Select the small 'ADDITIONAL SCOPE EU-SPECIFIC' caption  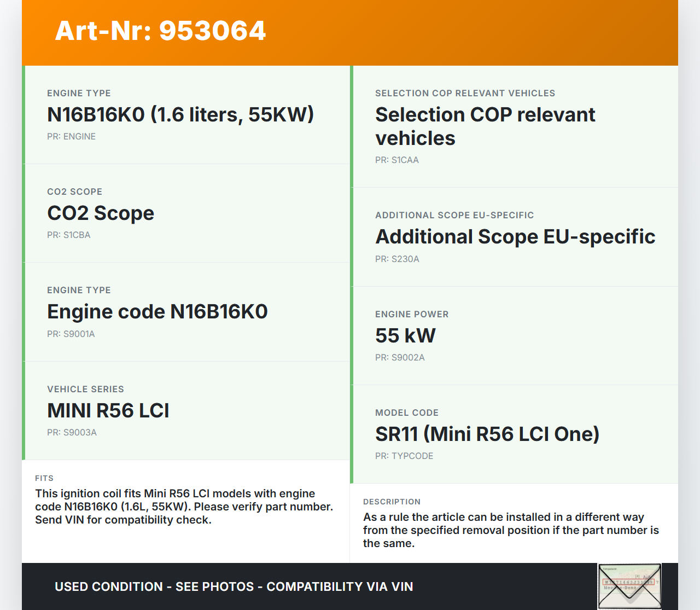(454, 216)
